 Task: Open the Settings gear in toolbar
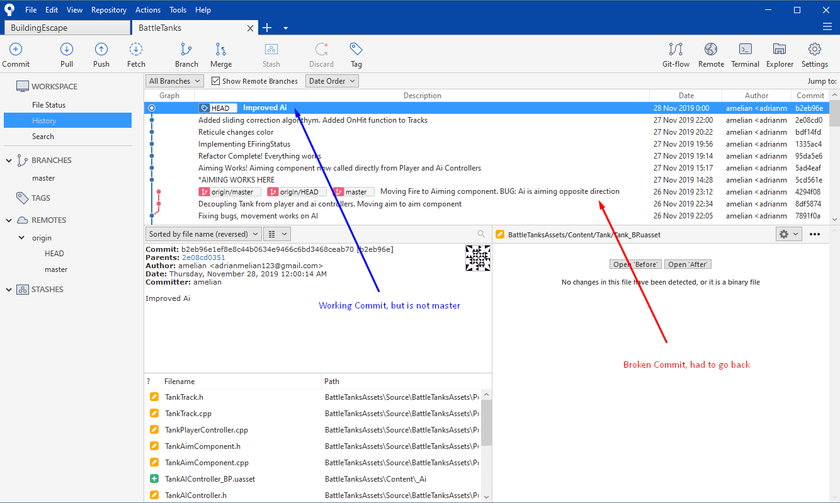click(x=814, y=49)
